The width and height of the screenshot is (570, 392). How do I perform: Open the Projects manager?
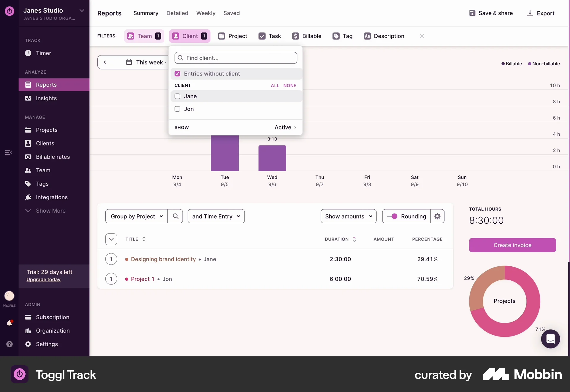click(47, 130)
